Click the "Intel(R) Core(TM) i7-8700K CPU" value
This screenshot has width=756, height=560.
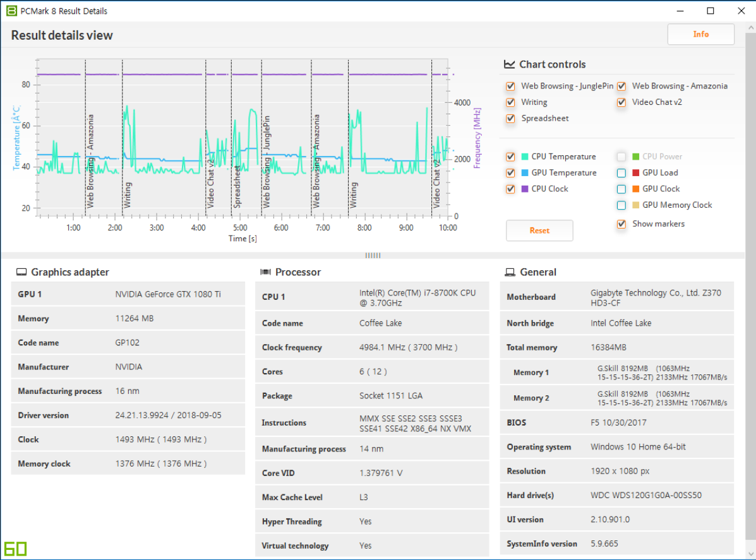coord(417,293)
